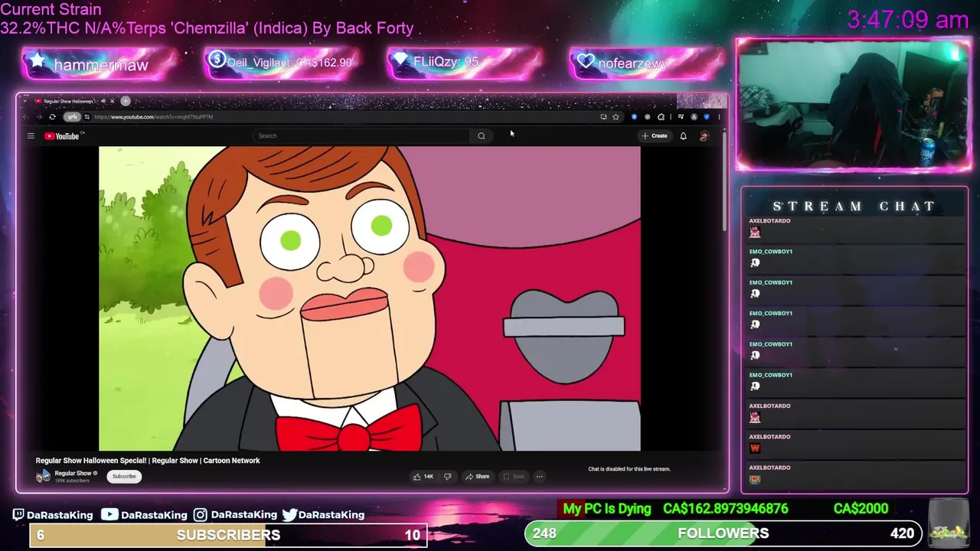Open the tab search dropdown arrow

[25, 101]
